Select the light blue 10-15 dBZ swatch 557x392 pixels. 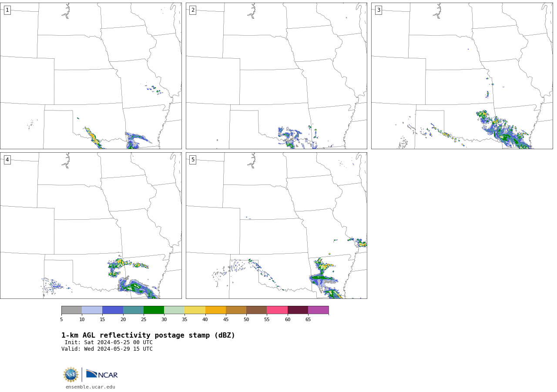(x=92, y=310)
